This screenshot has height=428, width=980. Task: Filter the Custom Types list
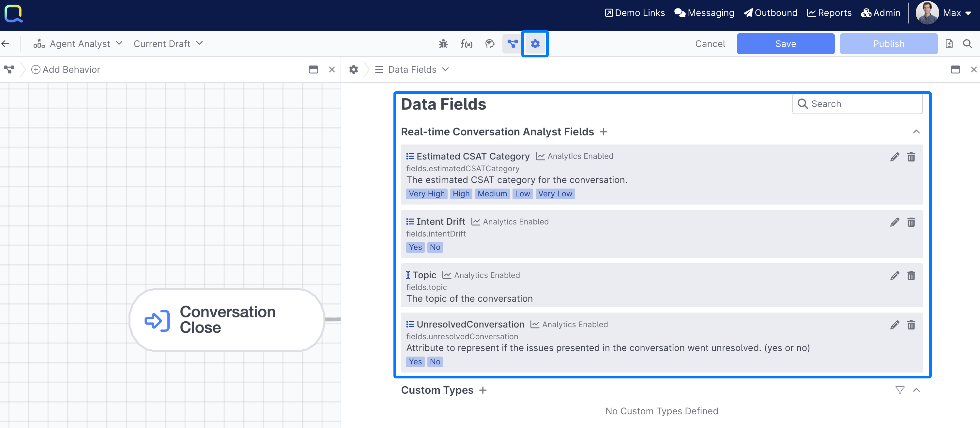pos(899,390)
